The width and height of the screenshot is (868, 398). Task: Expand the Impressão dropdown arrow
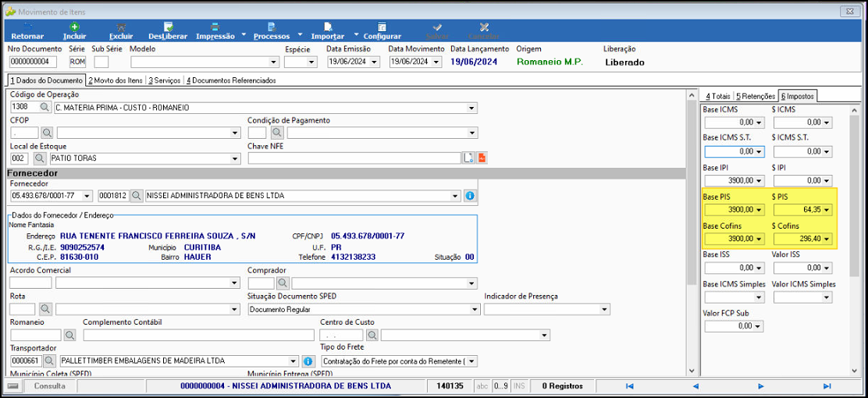pyautogui.click(x=244, y=35)
